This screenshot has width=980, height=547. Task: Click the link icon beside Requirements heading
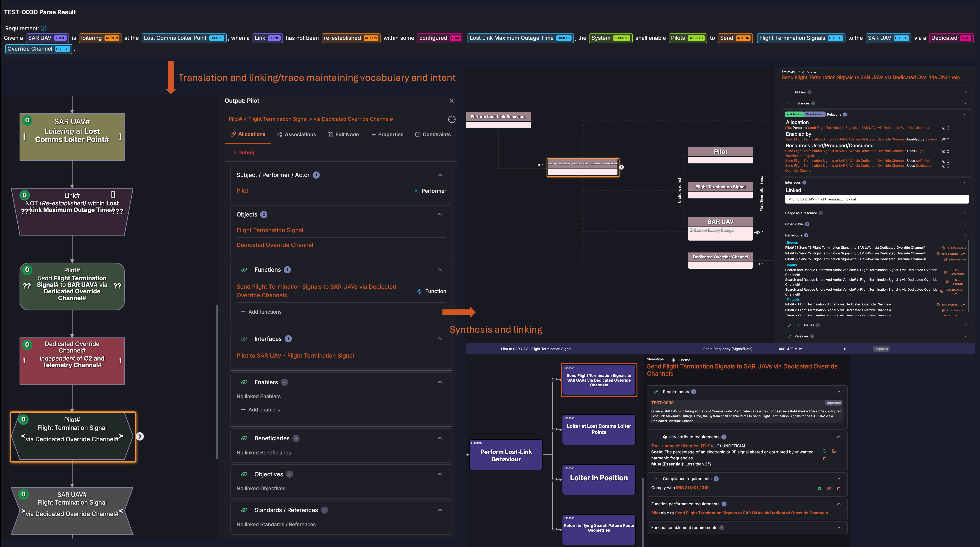coord(656,392)
